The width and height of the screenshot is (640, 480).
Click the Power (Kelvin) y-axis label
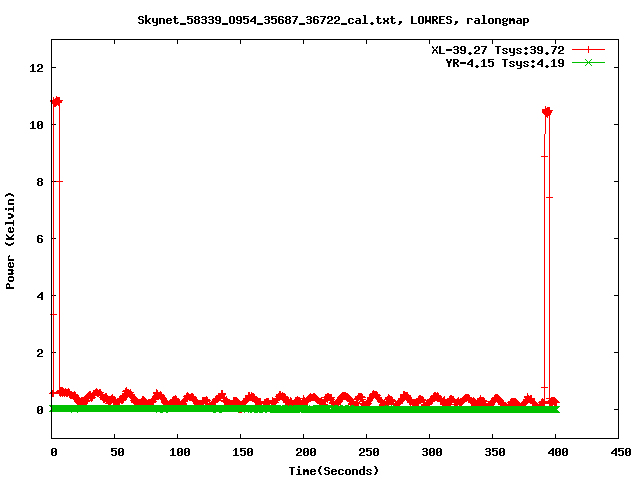coord(10,241)
